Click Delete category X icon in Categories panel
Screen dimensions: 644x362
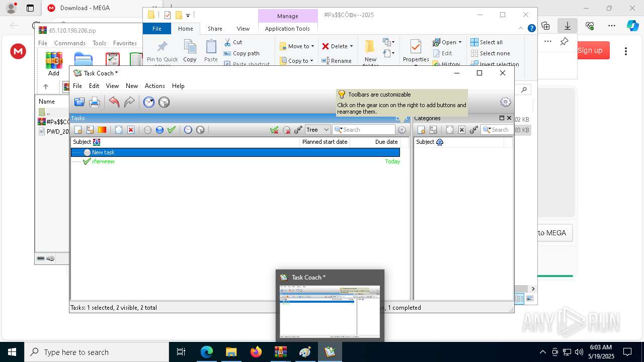click(x=462, y=130)
